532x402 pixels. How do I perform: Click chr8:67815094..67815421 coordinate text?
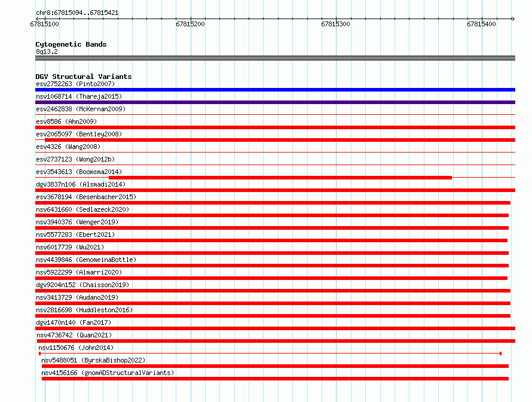[77, 13]
